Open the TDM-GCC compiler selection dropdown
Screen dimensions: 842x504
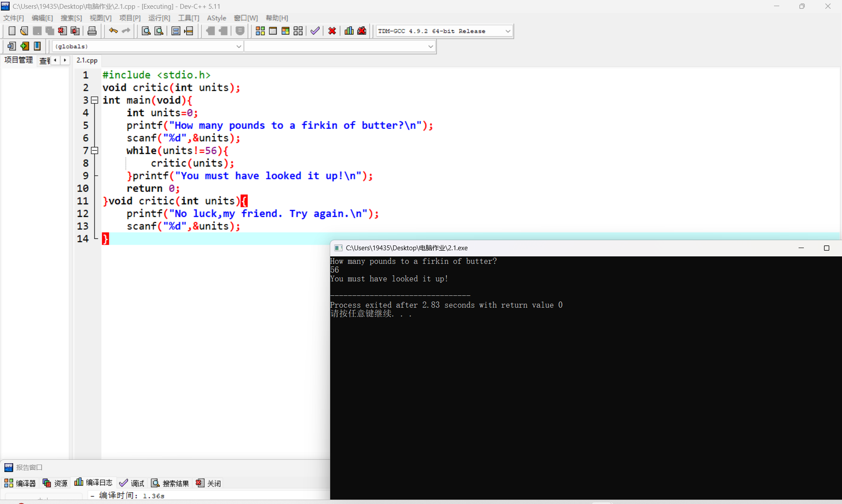click(508, 31)
